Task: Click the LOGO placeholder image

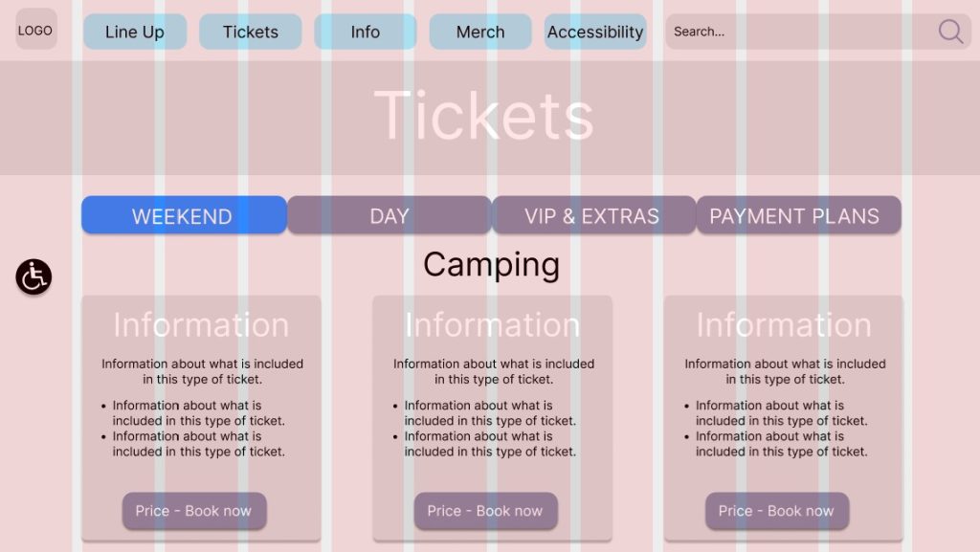Action: pos(36,30)
